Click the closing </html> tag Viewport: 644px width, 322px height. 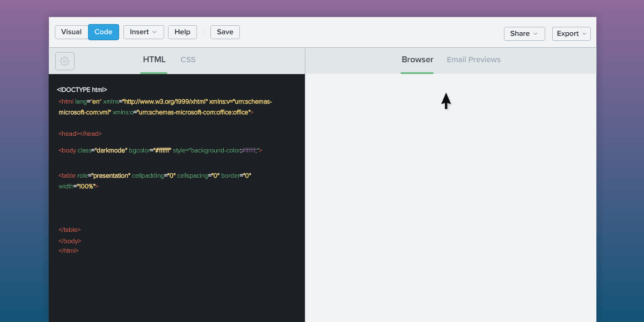coord(69,251)
